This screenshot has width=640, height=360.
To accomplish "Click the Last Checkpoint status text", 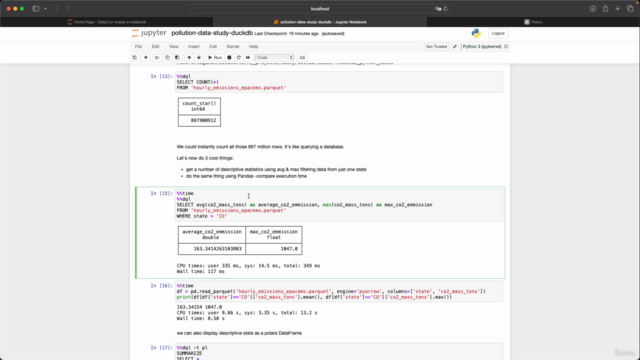I will pos(287,33).
